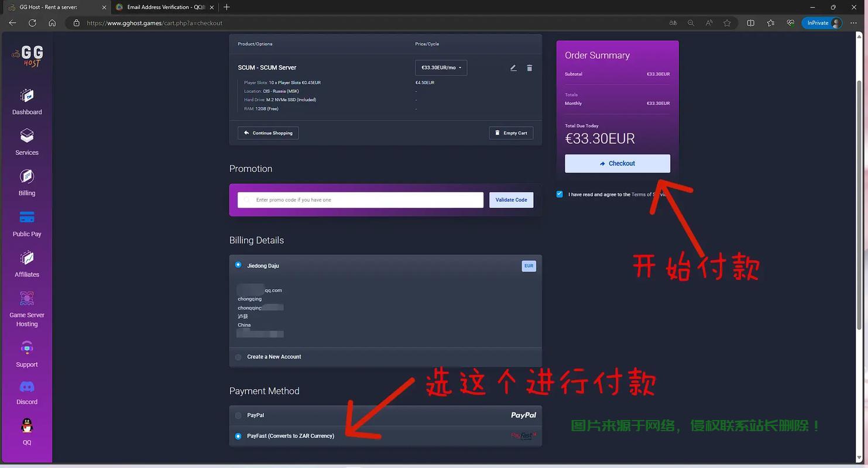The width and height of the screenshot is (868, 468).
Task: Select Create a New Account option
Action: coord(238,357)
